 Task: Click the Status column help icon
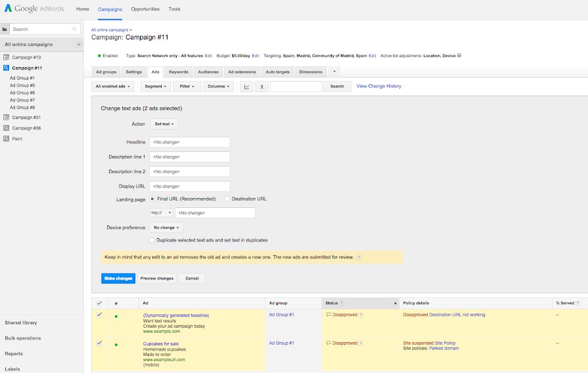tap(342, 303)
